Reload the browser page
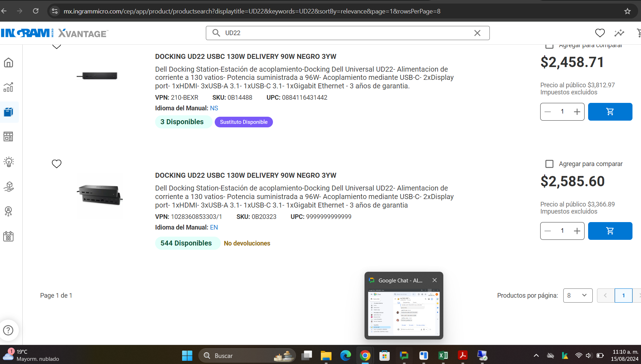 [36, 11]
